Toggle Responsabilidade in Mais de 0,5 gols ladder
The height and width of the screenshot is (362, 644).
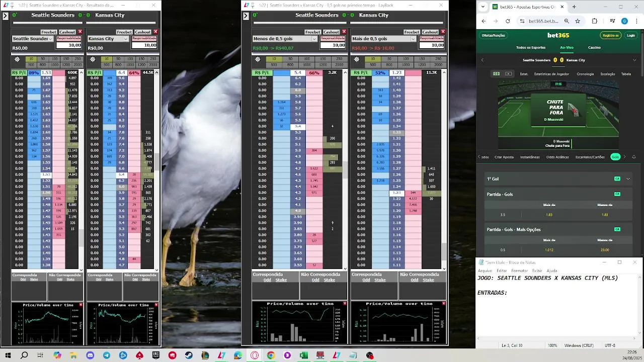432,38
